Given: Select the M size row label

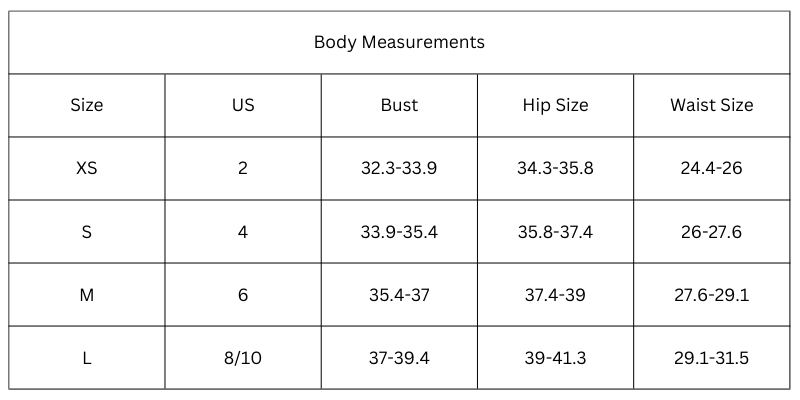Looking at the screenshot, I should pos(87,295).
